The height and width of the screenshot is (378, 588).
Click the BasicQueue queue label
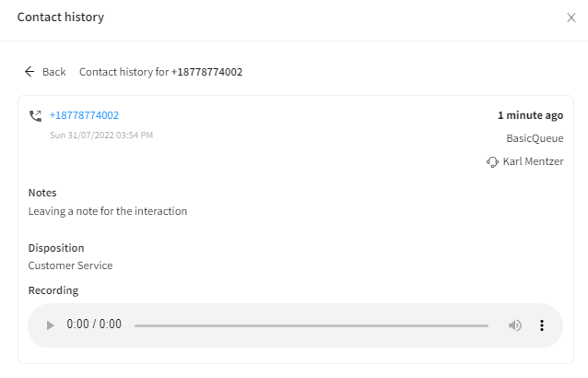[x=535, y=138]
